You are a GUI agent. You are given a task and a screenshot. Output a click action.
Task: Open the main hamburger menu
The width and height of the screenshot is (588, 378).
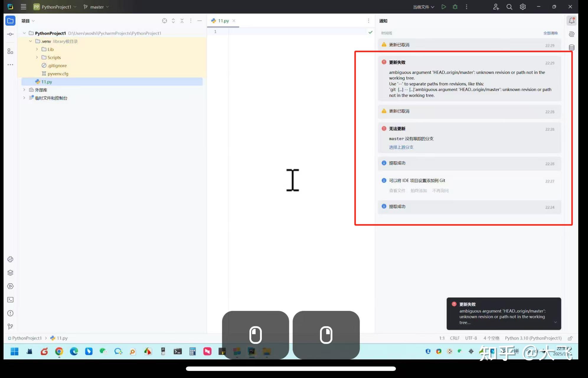coord(23,7)
